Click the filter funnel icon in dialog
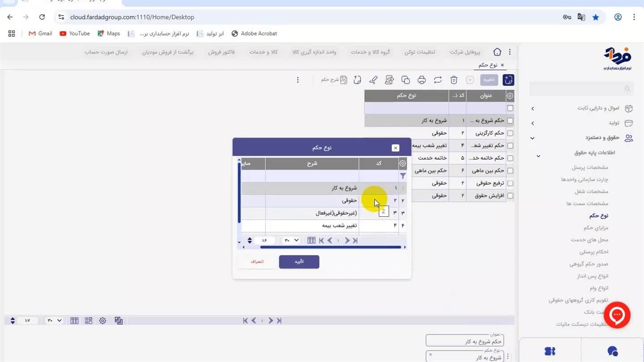The height and width of the screenshot is (362, 644). coord(403,176)
